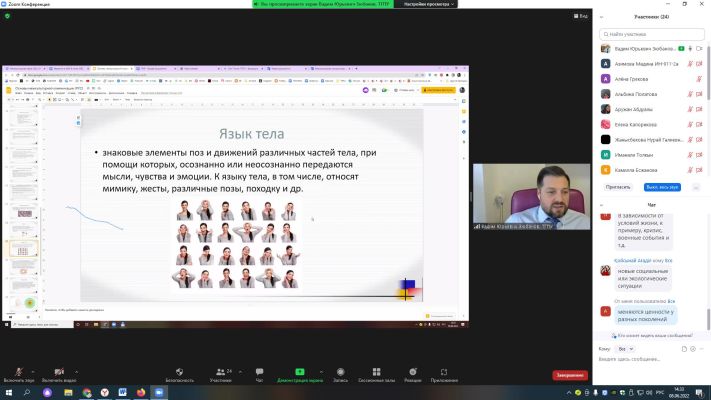Screen dimensions: 711x400
Task: Click the red End meeting button
Action: point(570,375)
